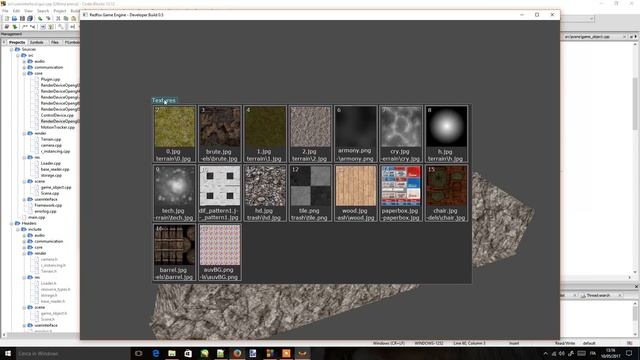
Task: Switch to the Projects tab
Action: click(17, 42)
